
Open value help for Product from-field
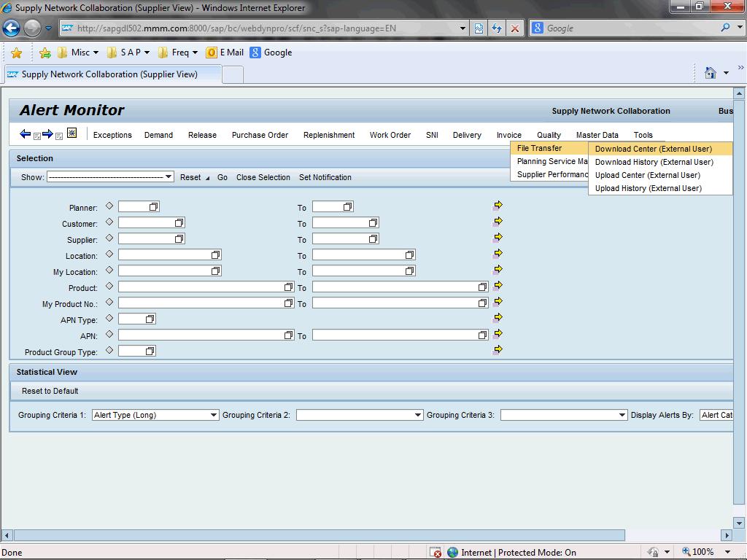click(x=288, y=287)
